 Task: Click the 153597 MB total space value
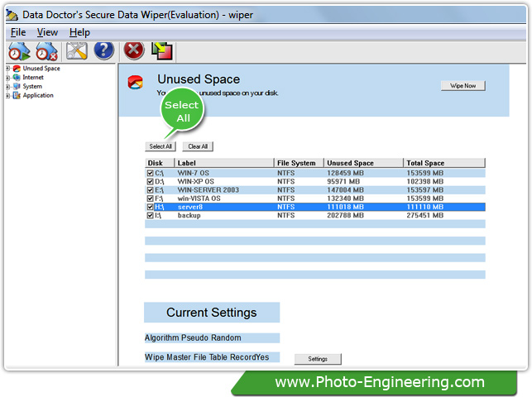pyautogui.click(x=424, y=190)
